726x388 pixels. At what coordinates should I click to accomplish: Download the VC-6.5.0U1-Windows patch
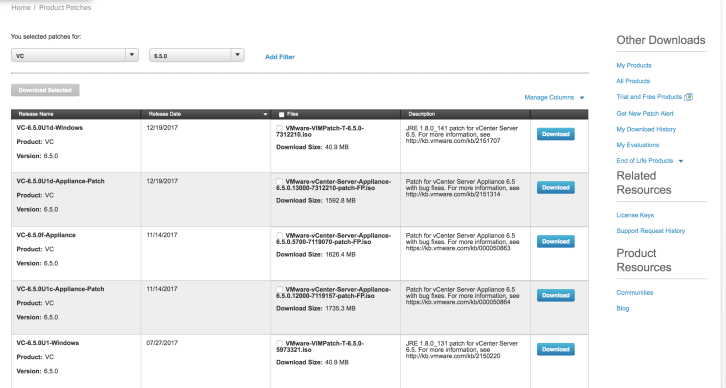[556, 349]
